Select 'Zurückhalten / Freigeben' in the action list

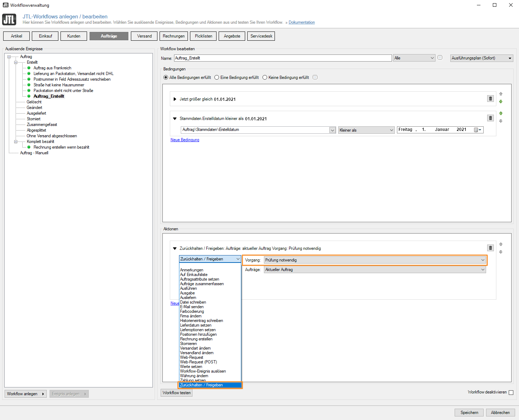pos(210,385)
